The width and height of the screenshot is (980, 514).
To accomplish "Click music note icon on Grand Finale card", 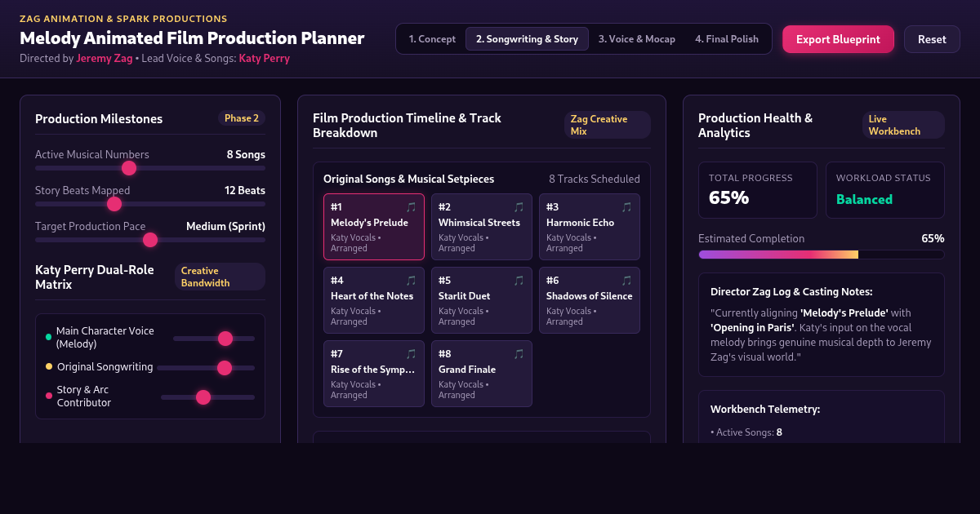I will [x=519, y=354].
